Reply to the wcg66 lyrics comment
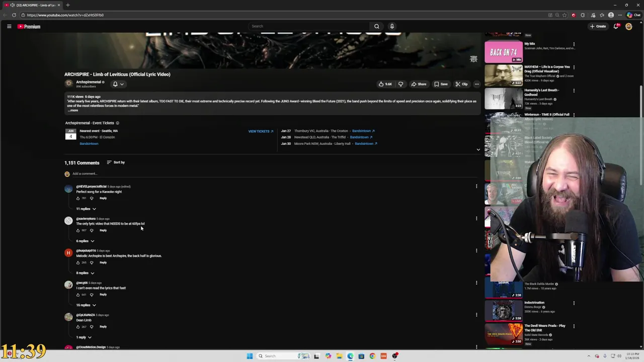This screenshot has height=362, width=644. click(x=103, y=295)
